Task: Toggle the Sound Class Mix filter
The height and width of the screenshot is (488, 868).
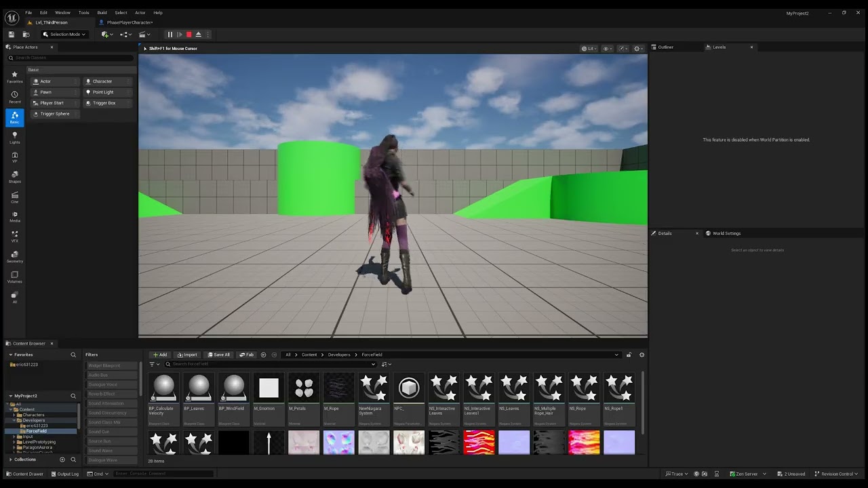Action: (112, 423)
